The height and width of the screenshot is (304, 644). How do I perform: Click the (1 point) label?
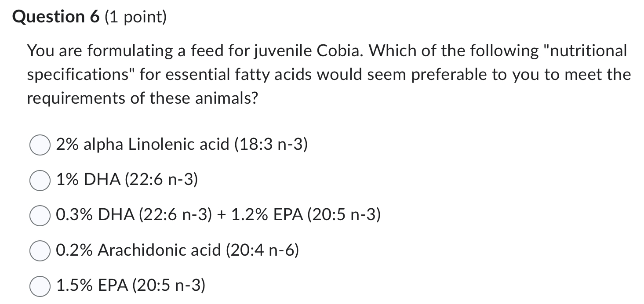pyautogui.click(x=136, y=18)
